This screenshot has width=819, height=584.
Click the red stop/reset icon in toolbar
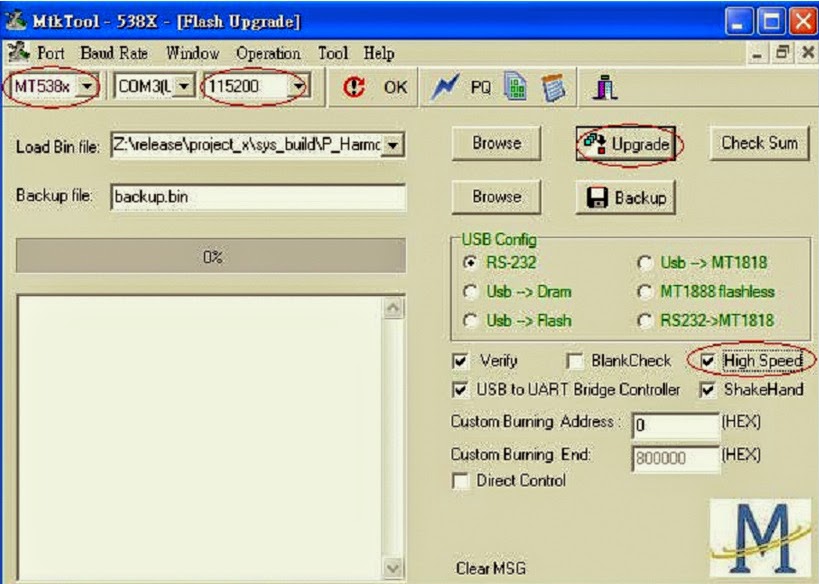coord(354,87)
